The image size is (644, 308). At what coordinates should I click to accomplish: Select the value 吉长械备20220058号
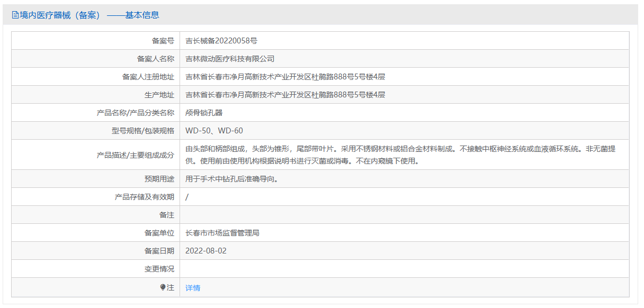coord(221,41)
